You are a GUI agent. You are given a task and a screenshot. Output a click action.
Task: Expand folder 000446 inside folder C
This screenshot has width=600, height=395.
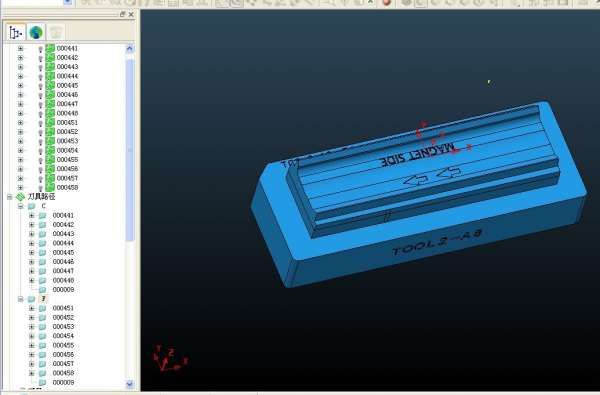point(32,262)
